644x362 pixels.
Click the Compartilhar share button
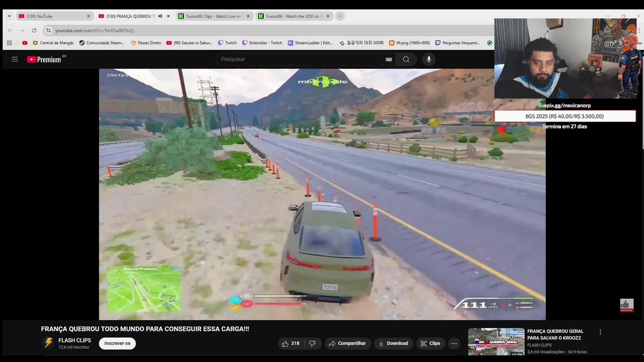347,343
